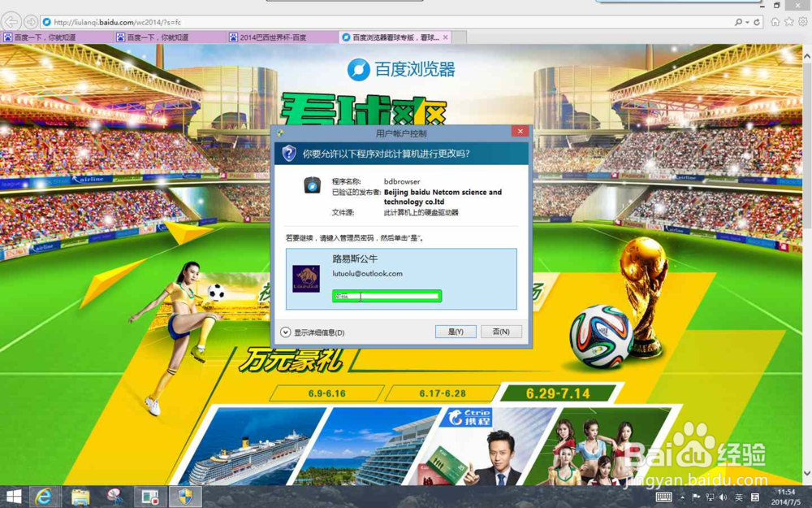Open Action Center flag icon

coord(696,497)
